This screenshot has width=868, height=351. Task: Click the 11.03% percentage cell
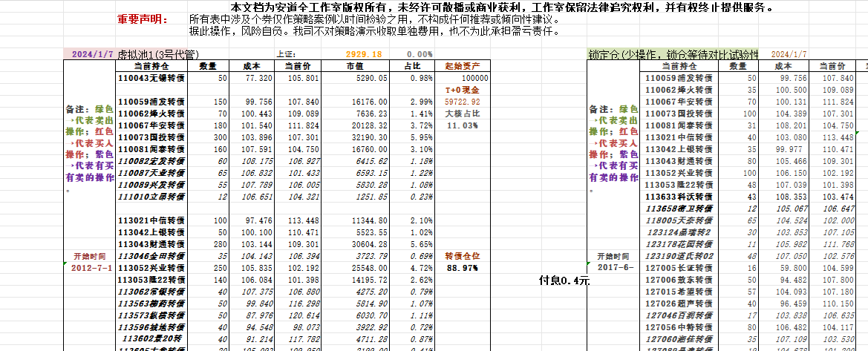click(462, 125)
